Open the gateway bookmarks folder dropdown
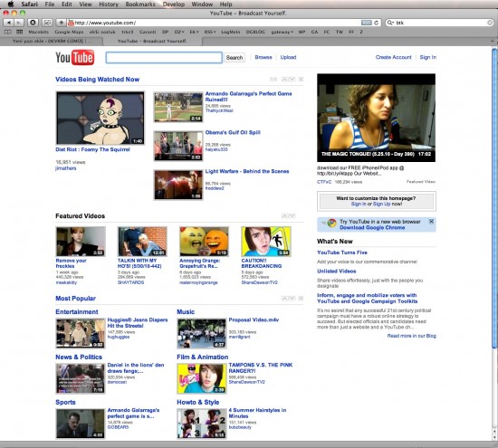498x448 pixels. coord(282,32)
